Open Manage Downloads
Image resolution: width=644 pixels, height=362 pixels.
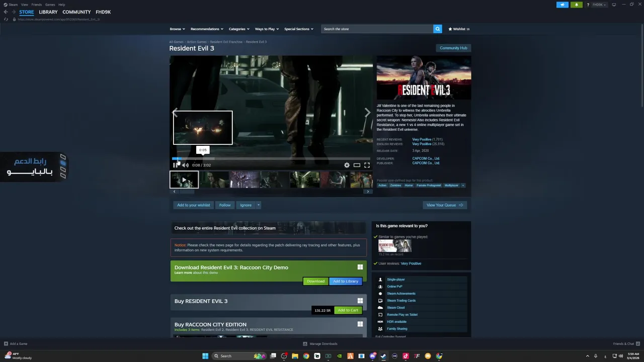pos(320,344)
